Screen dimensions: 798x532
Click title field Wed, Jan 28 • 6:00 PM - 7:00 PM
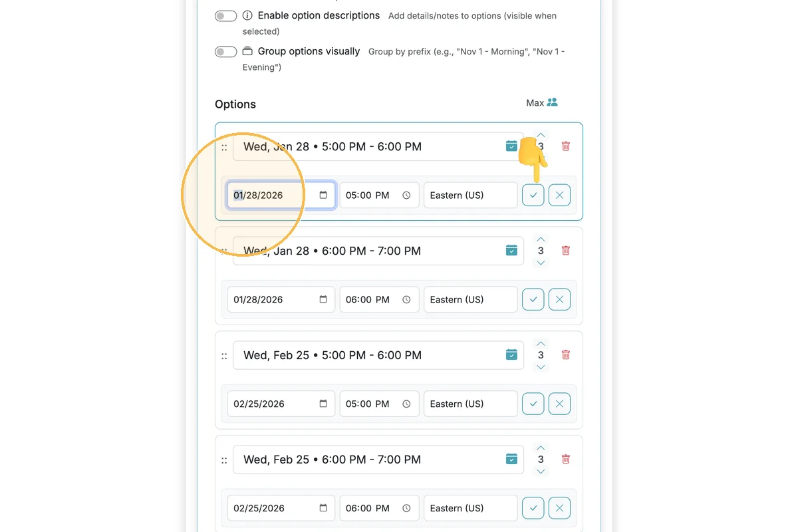coord(378,251)
